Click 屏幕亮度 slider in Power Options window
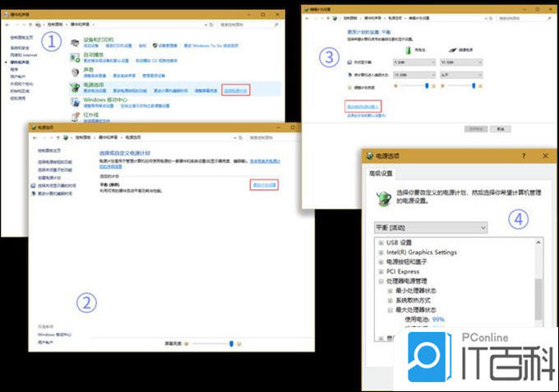Image resolution: width=559 pixels, height=392 pixels. [x=212, y=344]
